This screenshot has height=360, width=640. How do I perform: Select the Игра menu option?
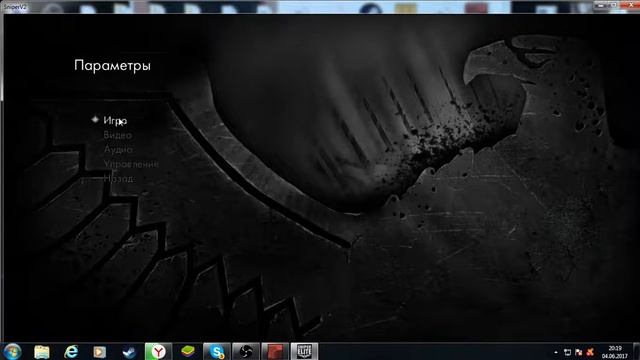115,121
